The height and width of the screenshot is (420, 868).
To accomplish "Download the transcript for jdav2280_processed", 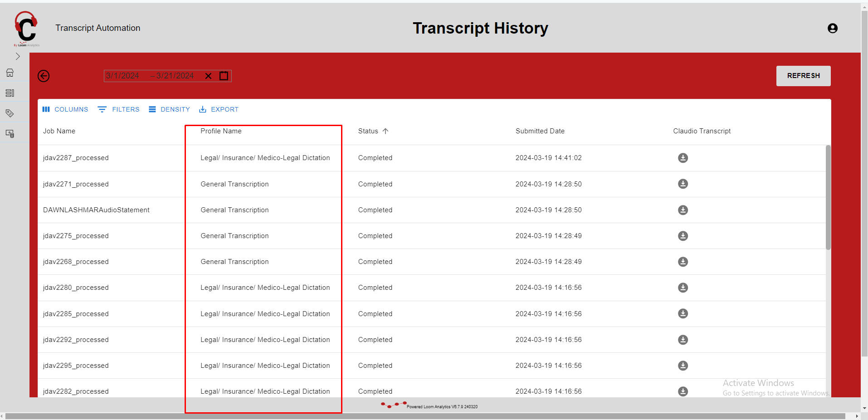I will click(x=683, y=288).
